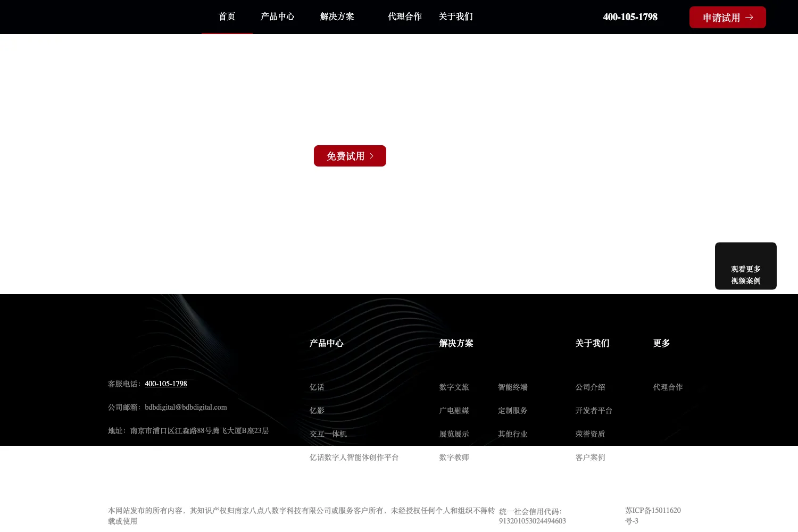Click the 统一社会信用代码 text
Image resolution: width=798 pixels, height=532 pixels.
[x=533, y=516]
